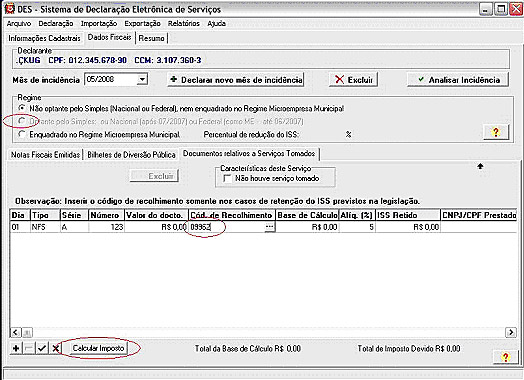The image size is (524, 380).
Task: Click the 'Total da Base de Cálculo R$ 0,00' text
Action: 248,349
